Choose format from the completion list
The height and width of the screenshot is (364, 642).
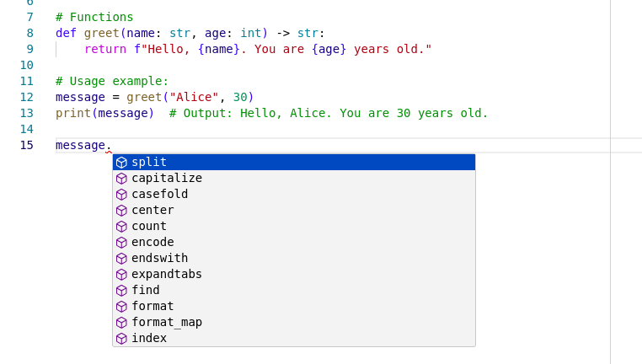pyautogui.click(x=152, y=306)
